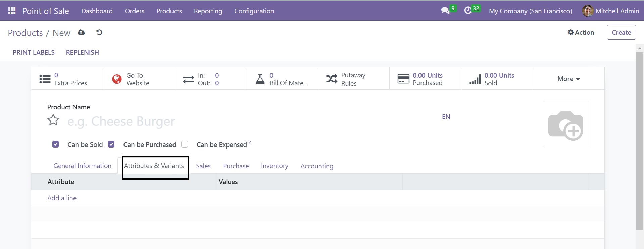The image size is (644, 249).
Task: Click the Attribute column header
Action: coord(61,182)
